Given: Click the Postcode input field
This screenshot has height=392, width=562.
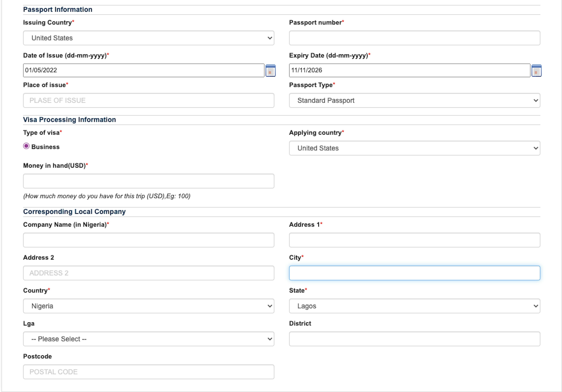Looking at the screenshot, I should 149,372.
